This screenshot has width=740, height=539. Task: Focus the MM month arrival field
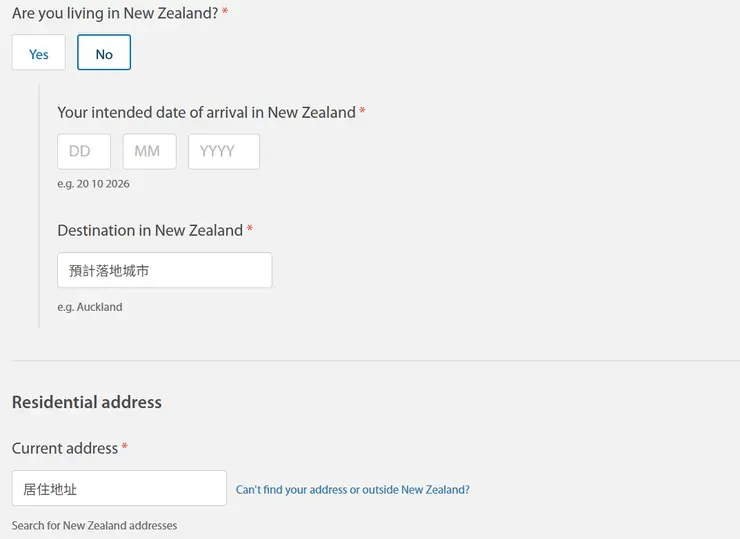(x=150, y=152)
